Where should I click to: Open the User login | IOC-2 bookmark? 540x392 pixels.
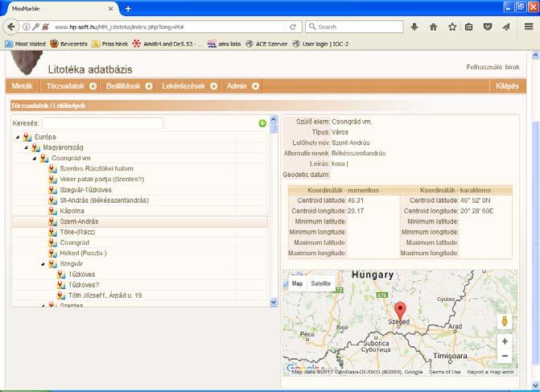click(320, 43)
